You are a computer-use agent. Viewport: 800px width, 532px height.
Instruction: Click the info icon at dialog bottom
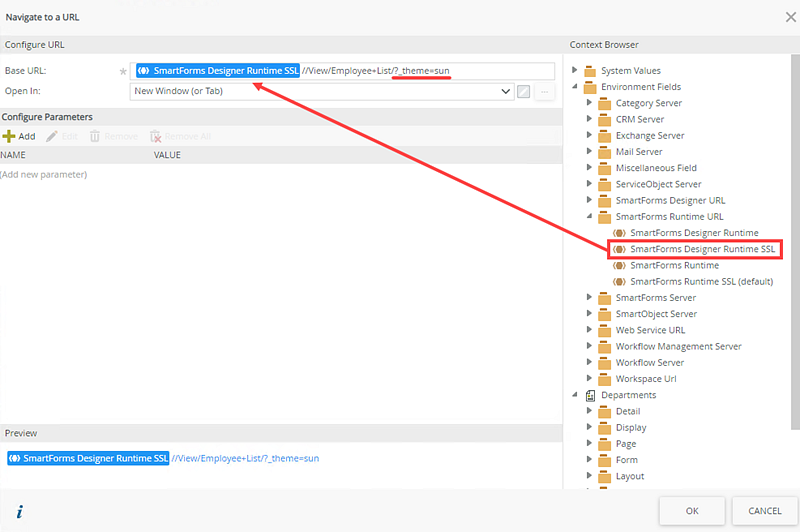pyautogui.click(x=20, y=511)
